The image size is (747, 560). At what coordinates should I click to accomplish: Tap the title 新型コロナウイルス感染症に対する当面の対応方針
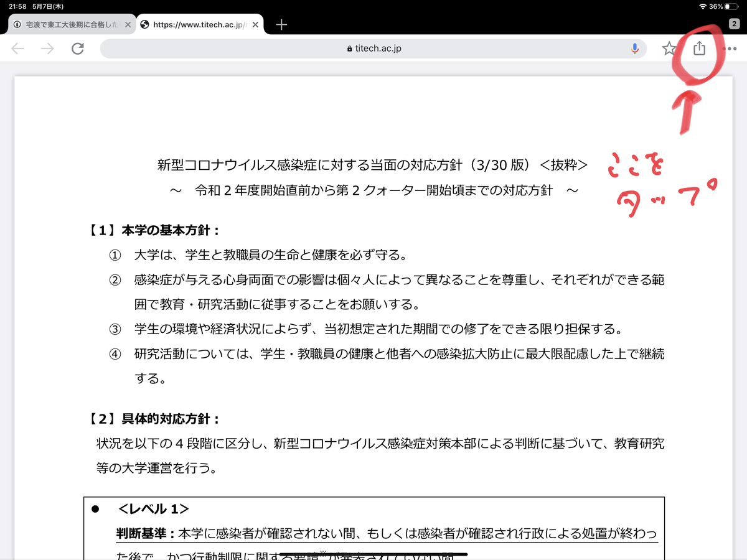pyautogui.click(x=311, y=166)
